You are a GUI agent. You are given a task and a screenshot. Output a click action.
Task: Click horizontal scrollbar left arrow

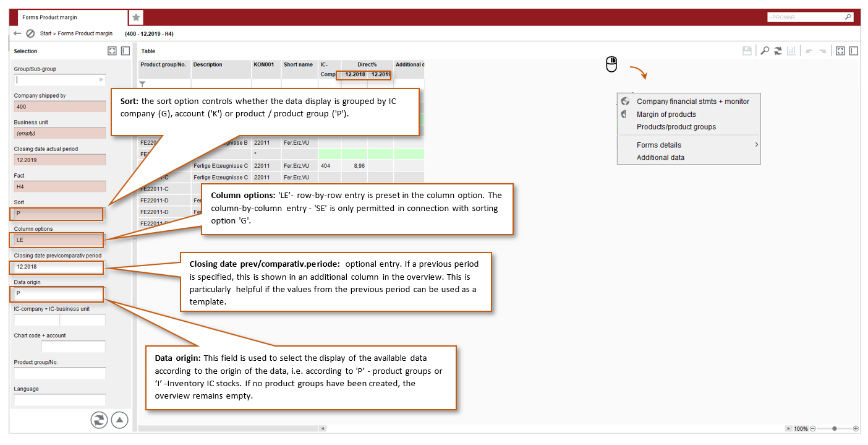point(322,428)
